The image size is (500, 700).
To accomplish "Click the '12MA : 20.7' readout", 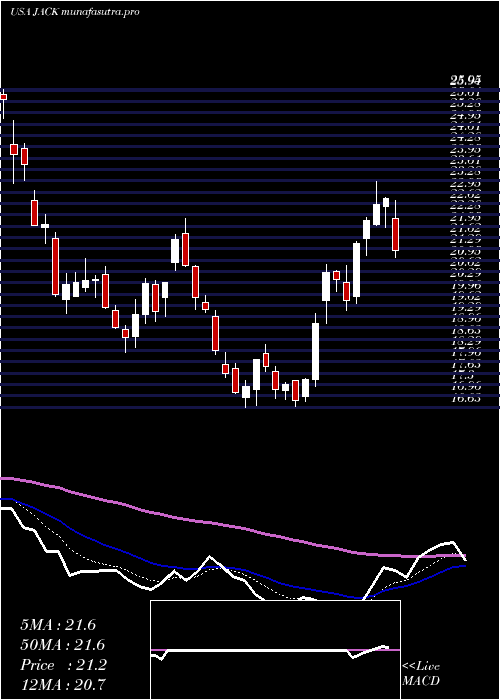I will (x=62, y=685).
